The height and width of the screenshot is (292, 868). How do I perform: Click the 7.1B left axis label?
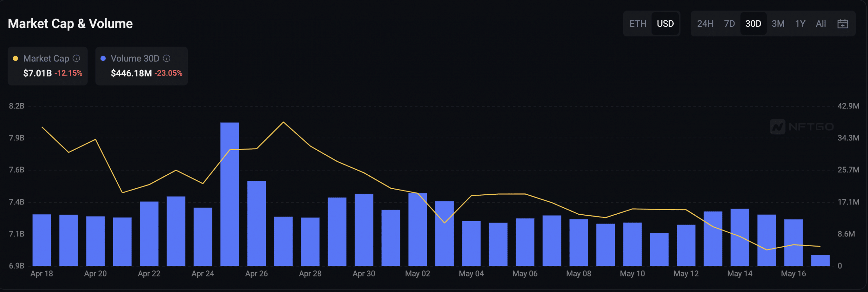click(17, 234)
